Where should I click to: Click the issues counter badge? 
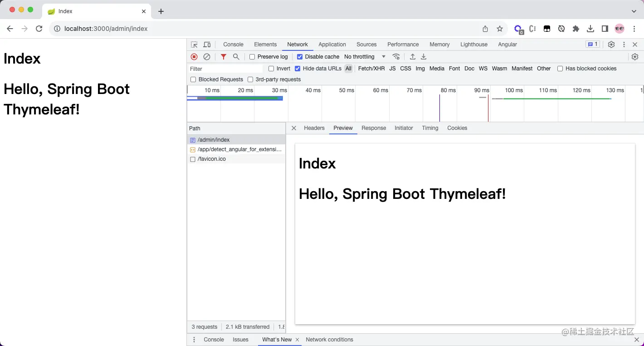(x=593, y=44)
